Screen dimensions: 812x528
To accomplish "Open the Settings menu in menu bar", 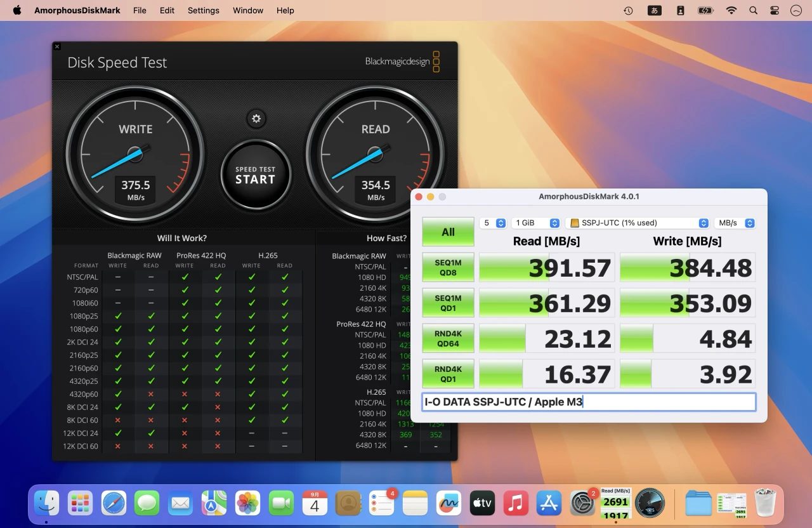I will tap(204, 10).
